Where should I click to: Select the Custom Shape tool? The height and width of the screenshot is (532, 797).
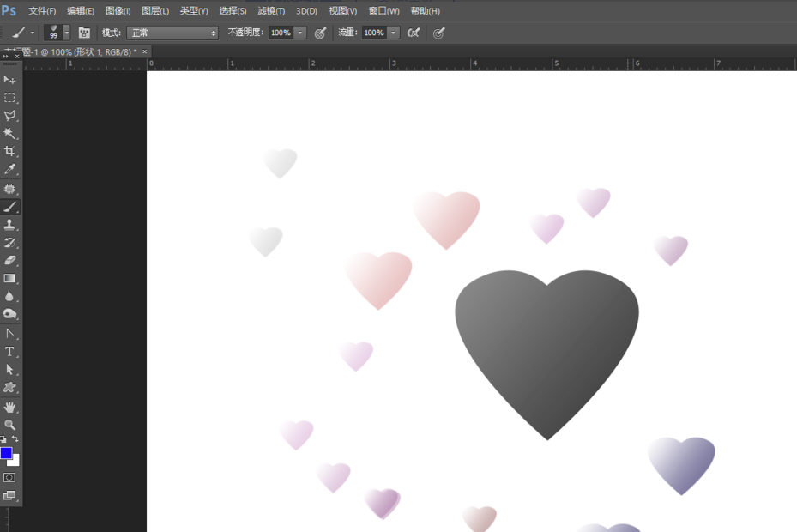9,387
